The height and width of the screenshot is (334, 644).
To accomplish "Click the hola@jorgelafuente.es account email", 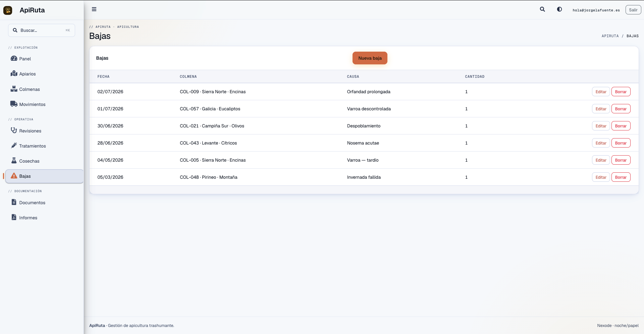I will (x=596, y=10).
